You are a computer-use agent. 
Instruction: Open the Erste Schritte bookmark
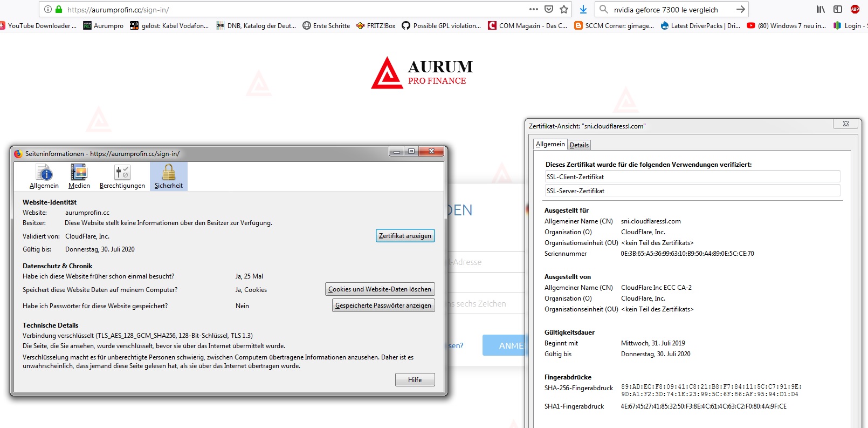coord(326,25)
